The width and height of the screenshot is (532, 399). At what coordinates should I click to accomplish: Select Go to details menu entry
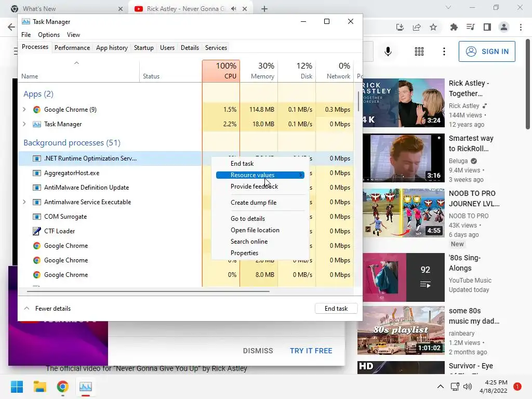[248, 219]
